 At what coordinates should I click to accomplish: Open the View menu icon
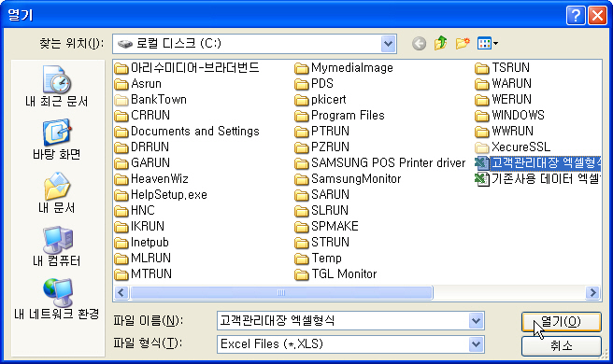point(487,43)
